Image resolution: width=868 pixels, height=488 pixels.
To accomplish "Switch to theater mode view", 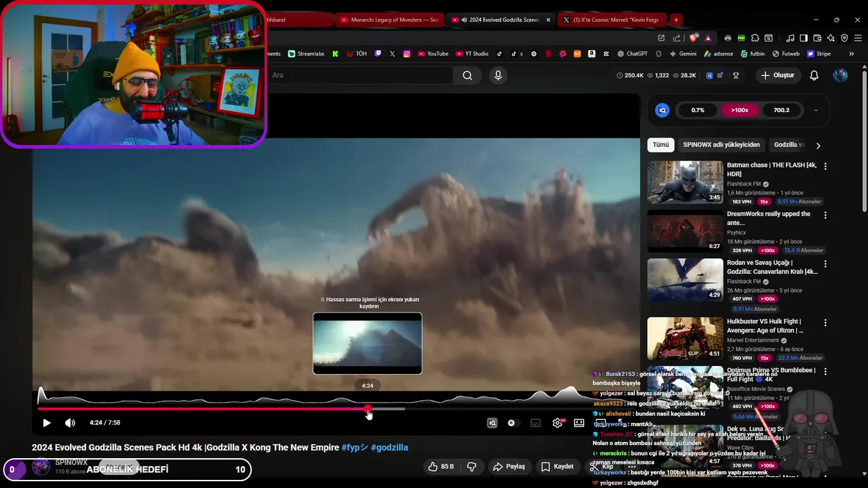I will tap(579, 423).
